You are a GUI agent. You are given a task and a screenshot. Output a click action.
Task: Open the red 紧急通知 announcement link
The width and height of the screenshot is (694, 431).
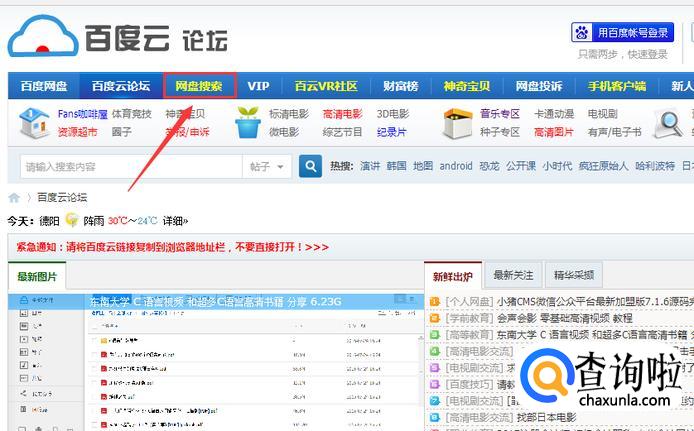click(x=173, y=247)
